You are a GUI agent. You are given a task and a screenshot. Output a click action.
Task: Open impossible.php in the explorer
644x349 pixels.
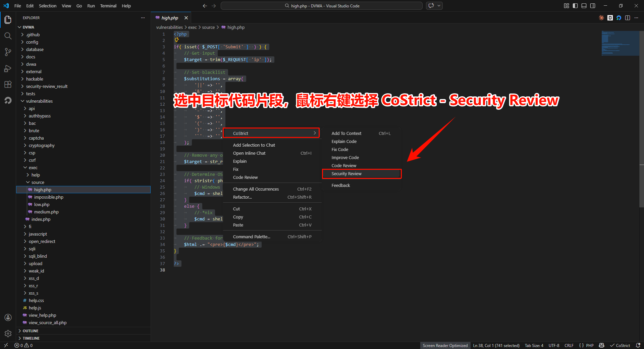point(49,197)
